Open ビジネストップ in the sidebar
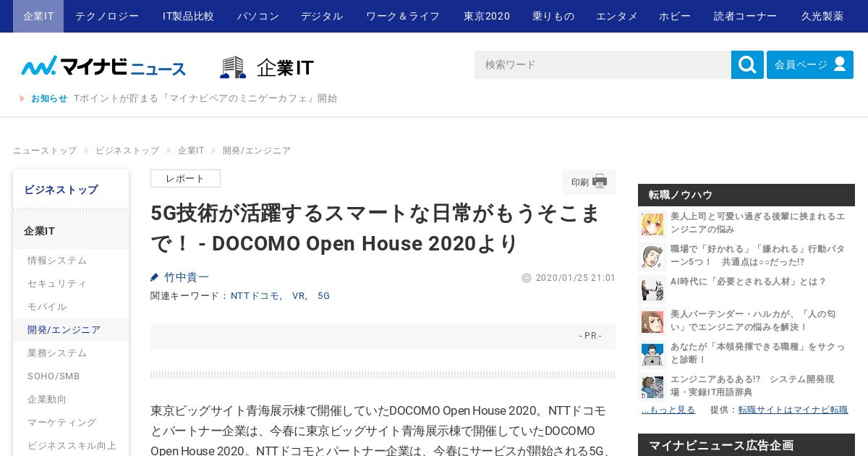 coord(71,190)
